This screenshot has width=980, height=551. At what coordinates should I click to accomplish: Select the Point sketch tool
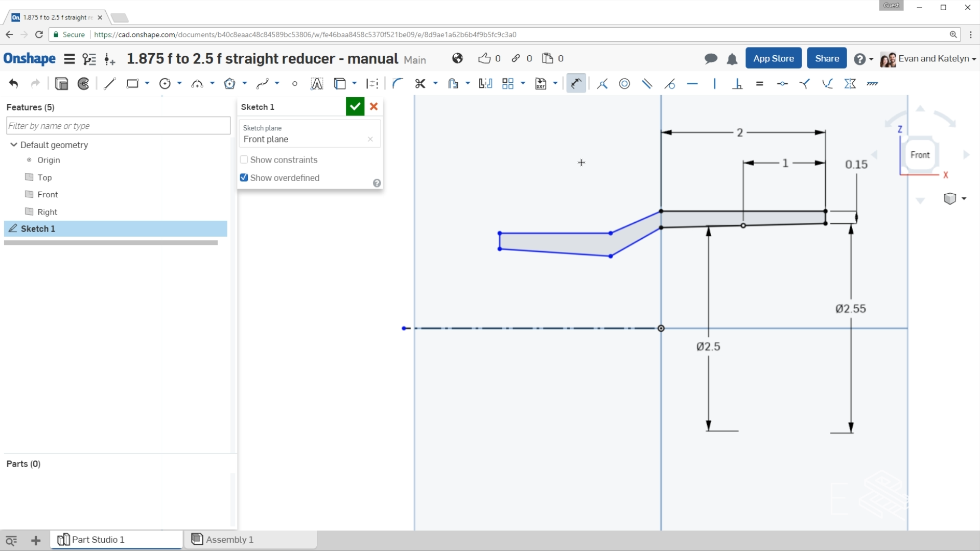click(295, 84)
